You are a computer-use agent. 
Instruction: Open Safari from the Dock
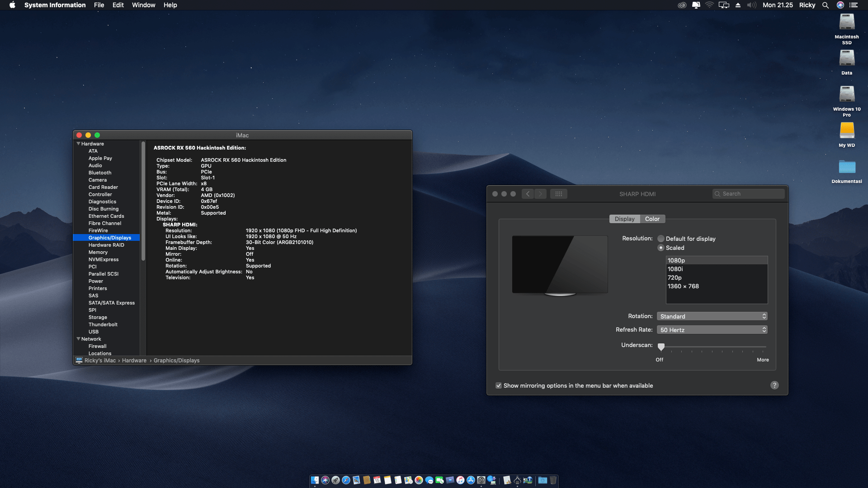[346, 480]
